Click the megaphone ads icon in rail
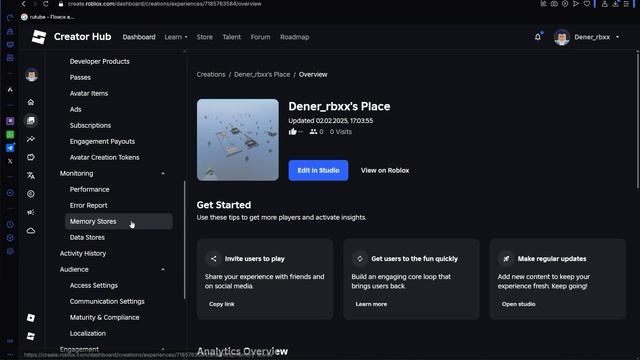The image size is (640, 360). 31,212
